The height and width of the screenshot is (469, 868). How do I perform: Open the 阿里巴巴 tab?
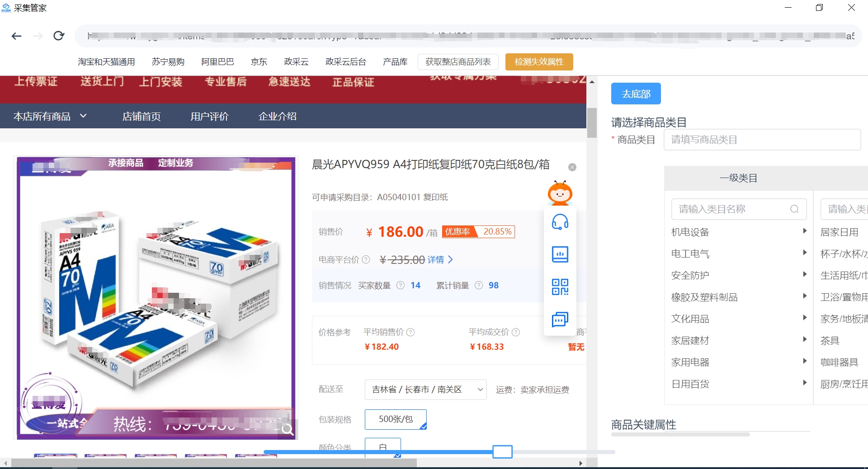(217, 62)
